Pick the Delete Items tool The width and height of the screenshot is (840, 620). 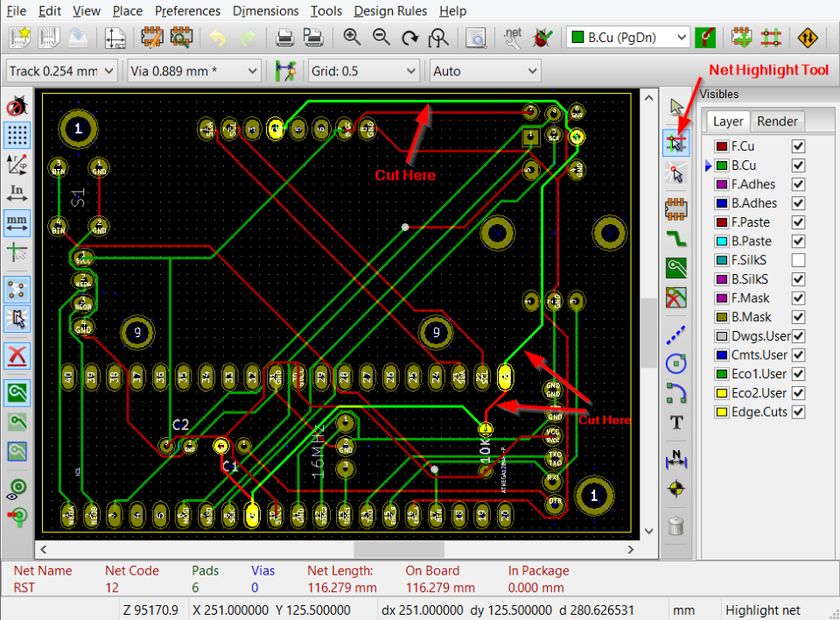point(675,525)
